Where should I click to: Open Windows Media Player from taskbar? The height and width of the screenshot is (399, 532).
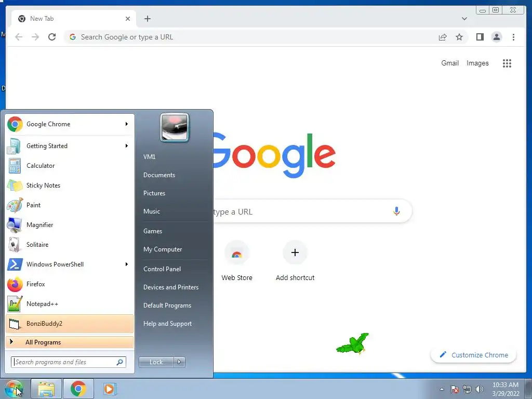click(x=109, y=389)
